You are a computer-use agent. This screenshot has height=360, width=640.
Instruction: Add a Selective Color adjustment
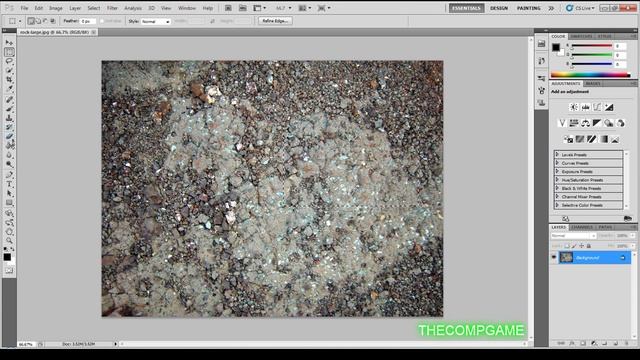[615, 139]
